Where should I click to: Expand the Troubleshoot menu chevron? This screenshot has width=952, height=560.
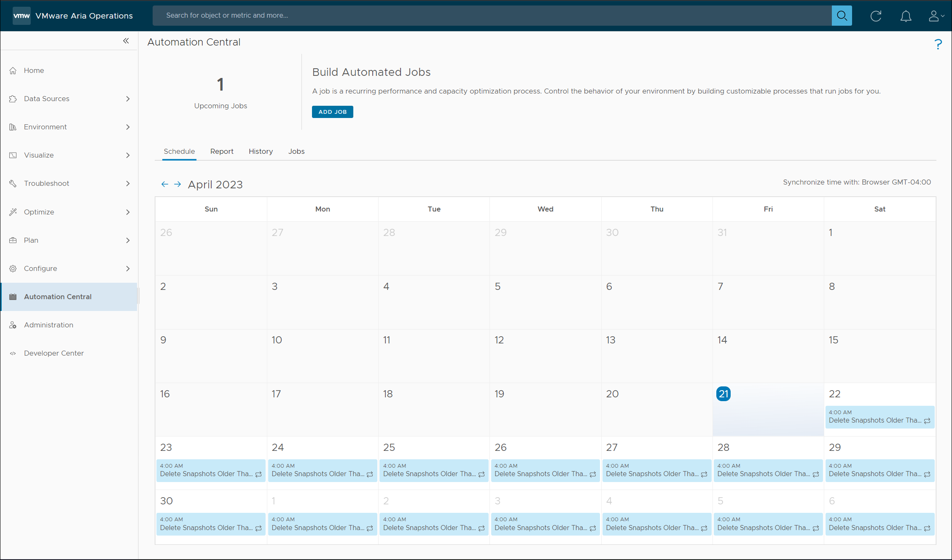(x=128, y=183)
